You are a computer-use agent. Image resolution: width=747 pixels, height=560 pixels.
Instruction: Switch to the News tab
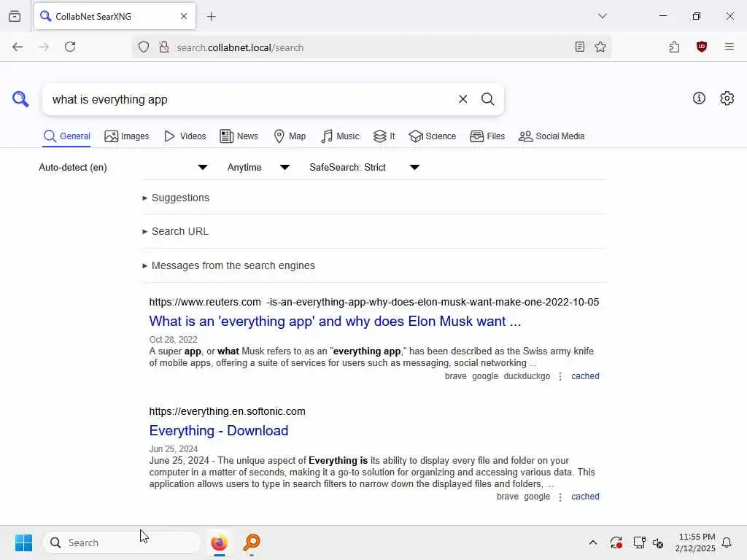(x=239, y=136)
